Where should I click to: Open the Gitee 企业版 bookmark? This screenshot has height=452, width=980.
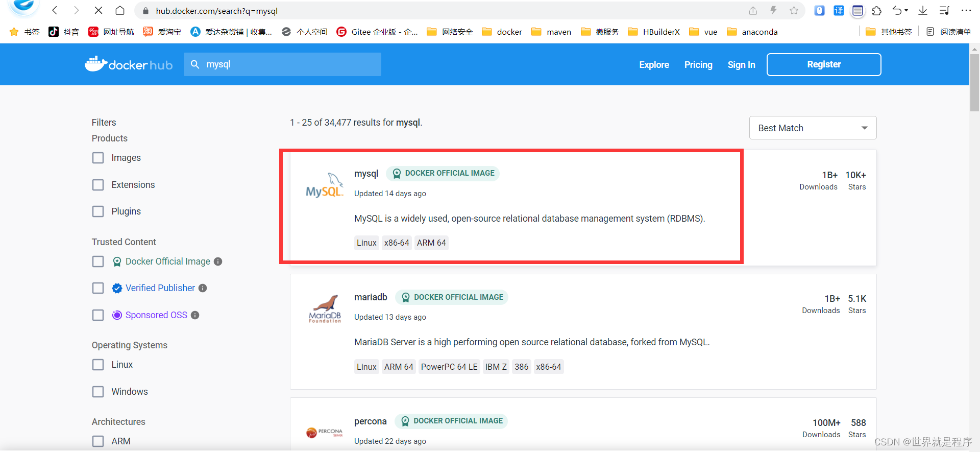[377, 32]
